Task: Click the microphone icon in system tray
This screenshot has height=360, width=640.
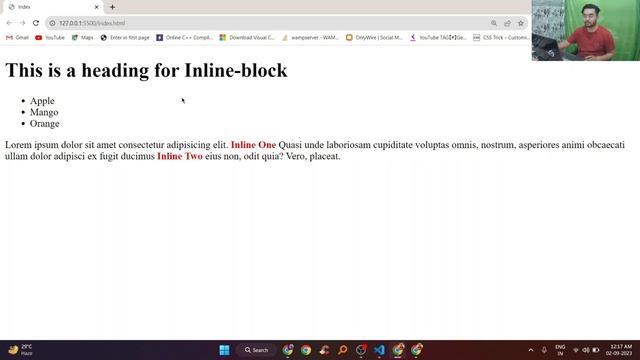Action: pos(544,350)
